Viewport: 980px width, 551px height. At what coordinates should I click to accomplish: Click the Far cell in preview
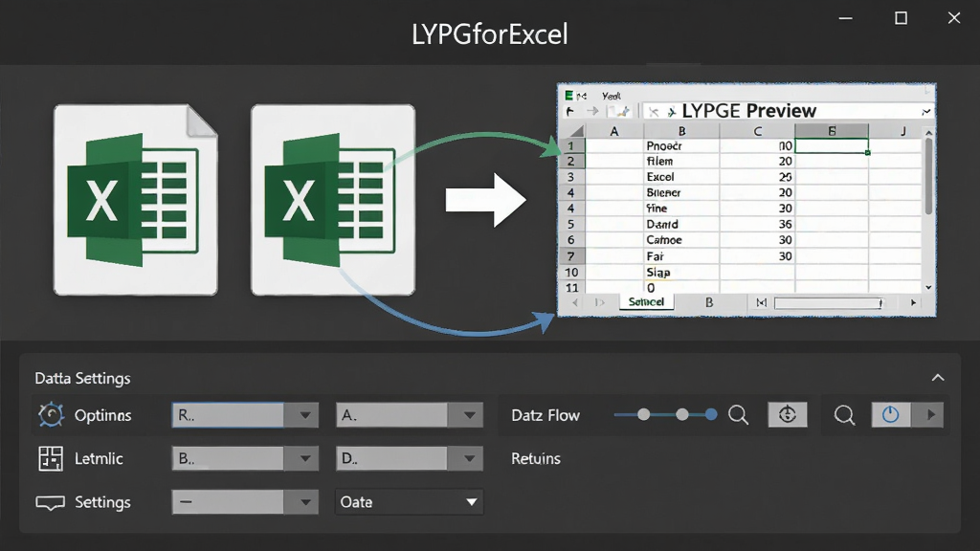(681, 256)
